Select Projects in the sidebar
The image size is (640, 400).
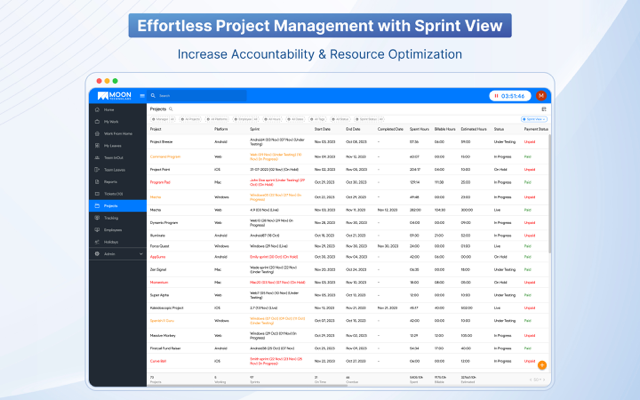pos(118,206)
